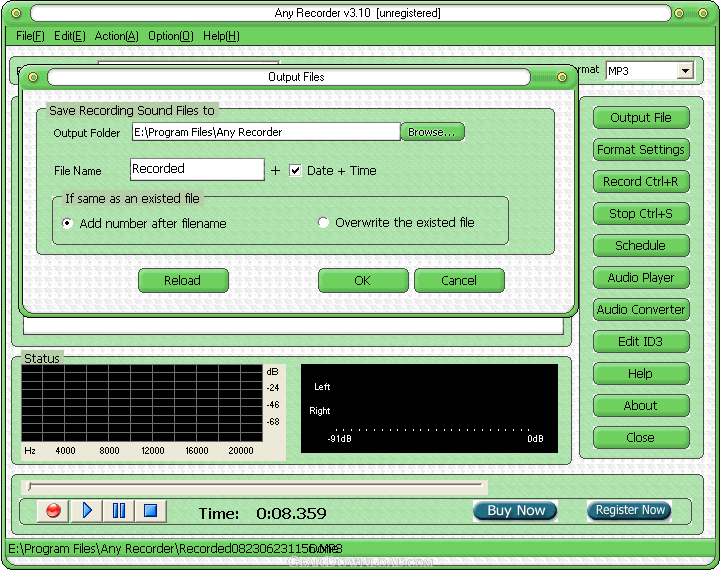The width and height of the screenshot is (722, 571).
Task: Click the Browse button for the output folder
Action: (432, 132)
